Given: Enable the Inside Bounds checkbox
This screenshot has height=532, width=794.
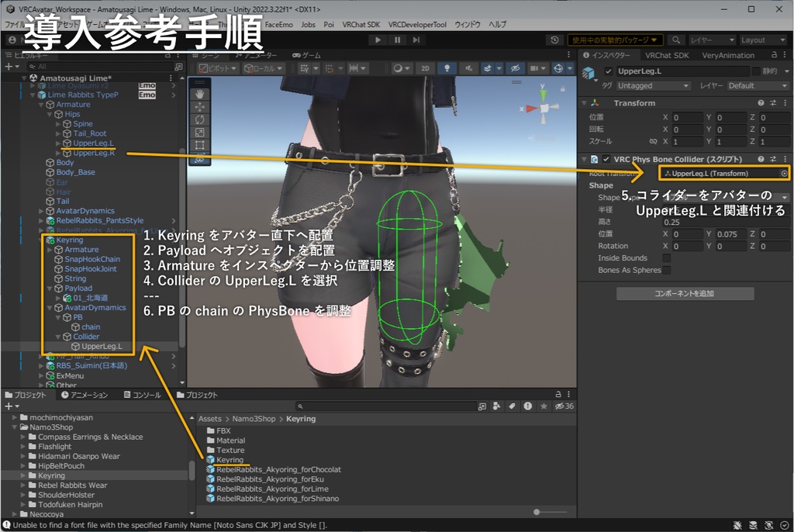Looking at the screenshot, I should pyautogui.click(x=666, y=258).
